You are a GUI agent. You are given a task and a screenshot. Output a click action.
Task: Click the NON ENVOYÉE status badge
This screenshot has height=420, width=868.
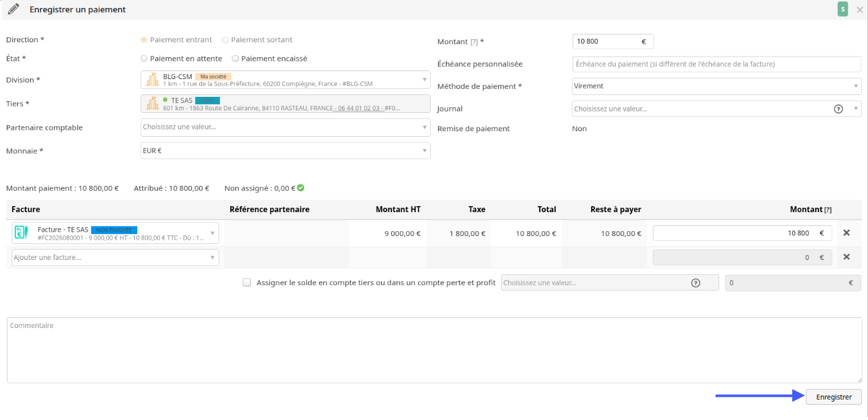coord(115,230)
